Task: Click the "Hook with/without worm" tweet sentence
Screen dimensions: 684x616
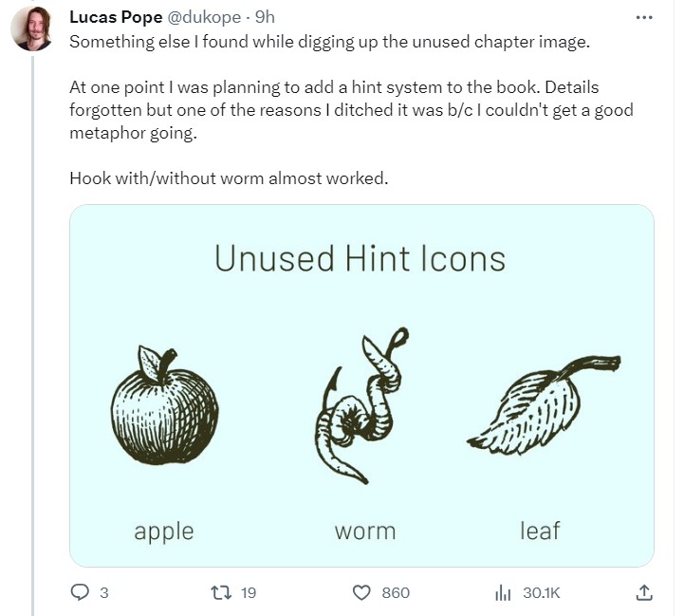Action: (229, 178)
